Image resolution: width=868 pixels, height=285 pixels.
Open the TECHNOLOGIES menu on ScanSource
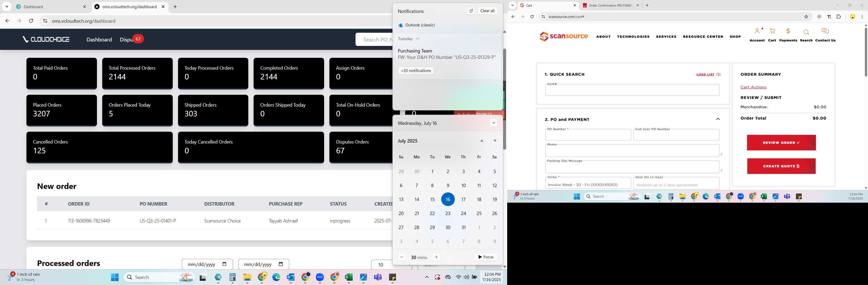(633, 37)
